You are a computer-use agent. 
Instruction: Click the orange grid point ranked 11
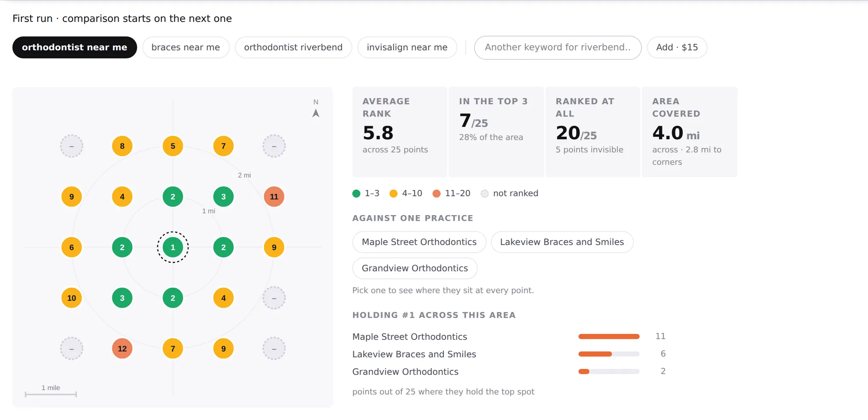pyautogui.click(x=274, y=197)
